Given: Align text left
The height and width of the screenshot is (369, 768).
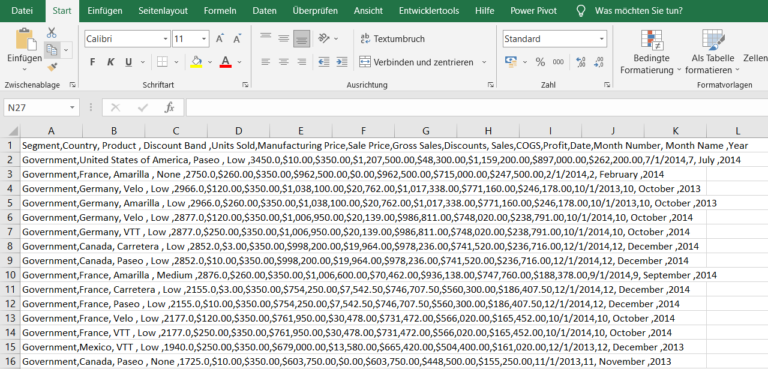Looking at the screenshot, I should (x=265, y=62).
